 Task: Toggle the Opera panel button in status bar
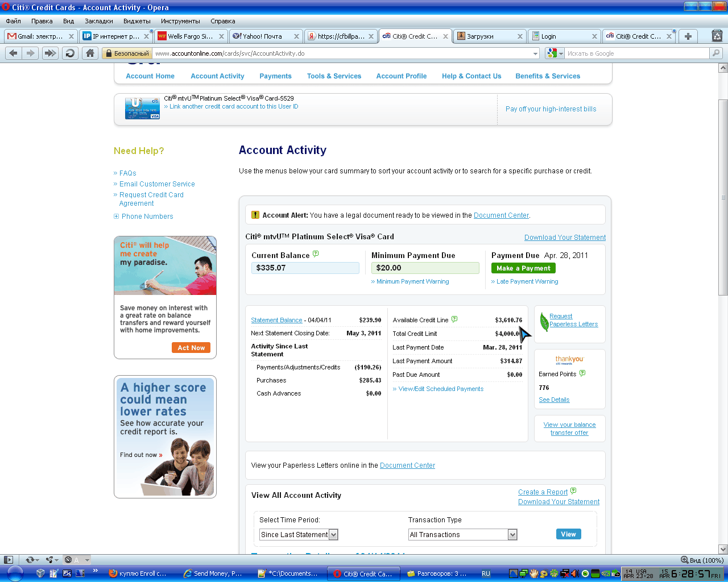[x=8, y=560]
